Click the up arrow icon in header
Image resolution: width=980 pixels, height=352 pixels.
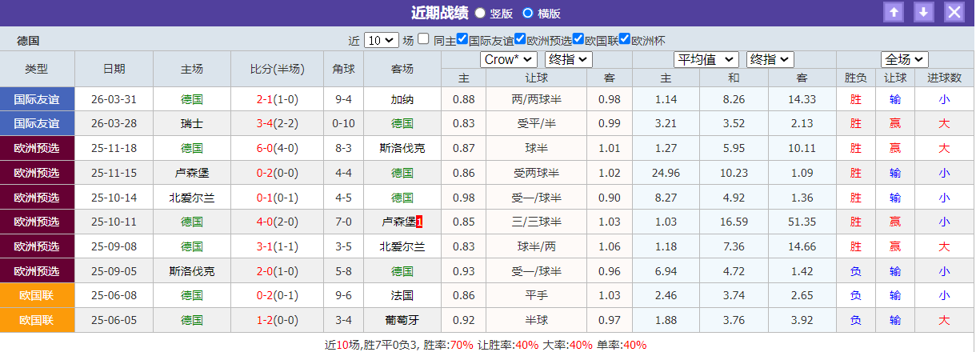click(x=894, y=12)
